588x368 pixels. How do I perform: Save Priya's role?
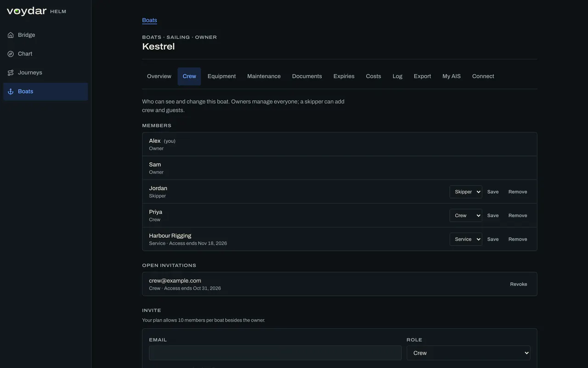[493, 215]
